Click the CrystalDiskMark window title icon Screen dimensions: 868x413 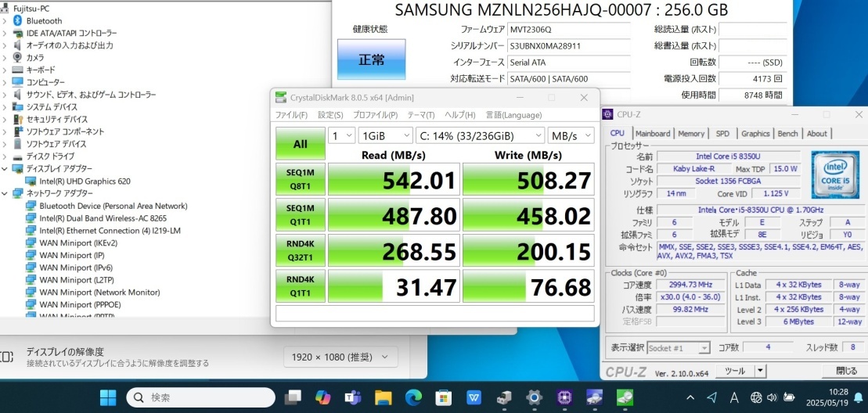coord(281,98)
